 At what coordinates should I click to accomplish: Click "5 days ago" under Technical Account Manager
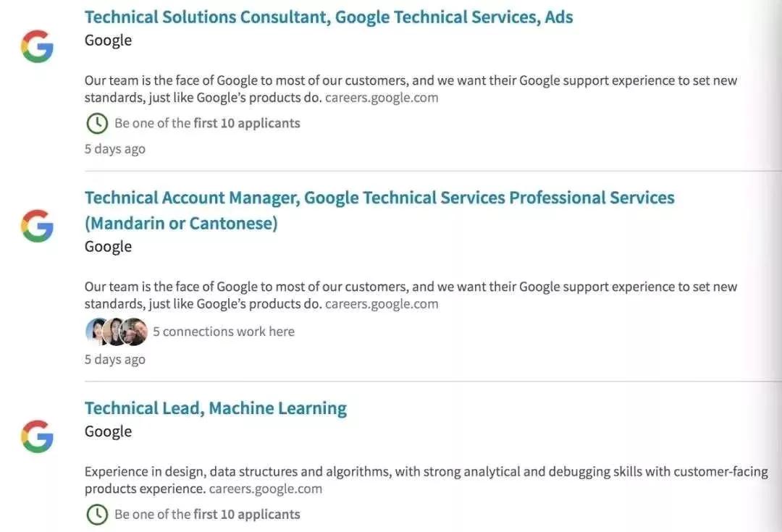tap(115, 360)
